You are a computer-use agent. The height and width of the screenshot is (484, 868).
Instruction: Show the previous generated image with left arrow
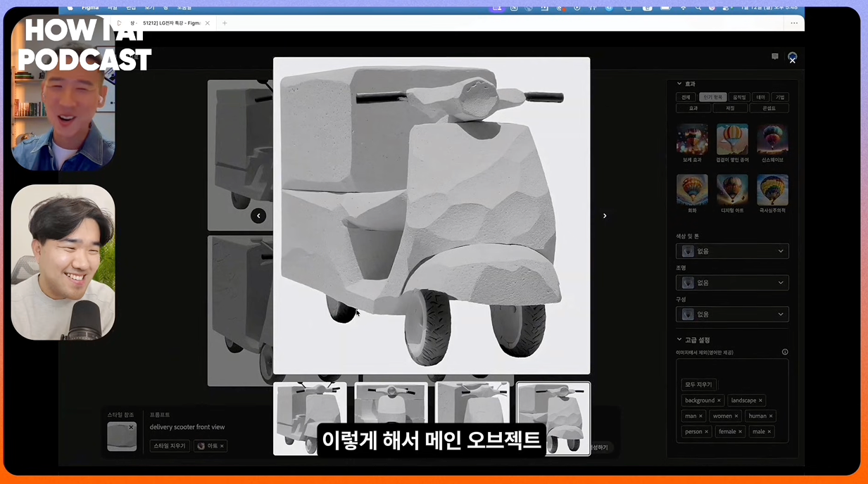(258, 215)
